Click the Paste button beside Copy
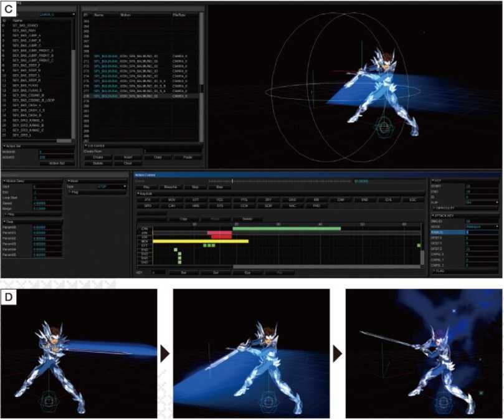 point(188,157)
